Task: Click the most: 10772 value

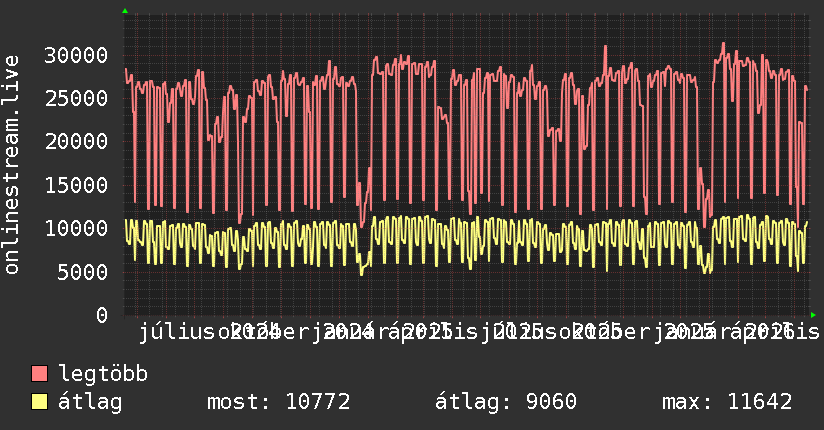Action: 279,402
